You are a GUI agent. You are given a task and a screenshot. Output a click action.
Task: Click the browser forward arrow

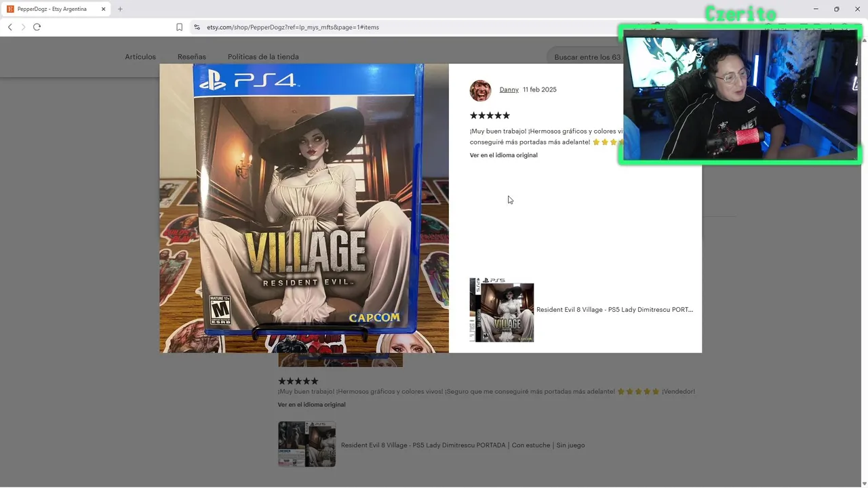click(23, 27)
